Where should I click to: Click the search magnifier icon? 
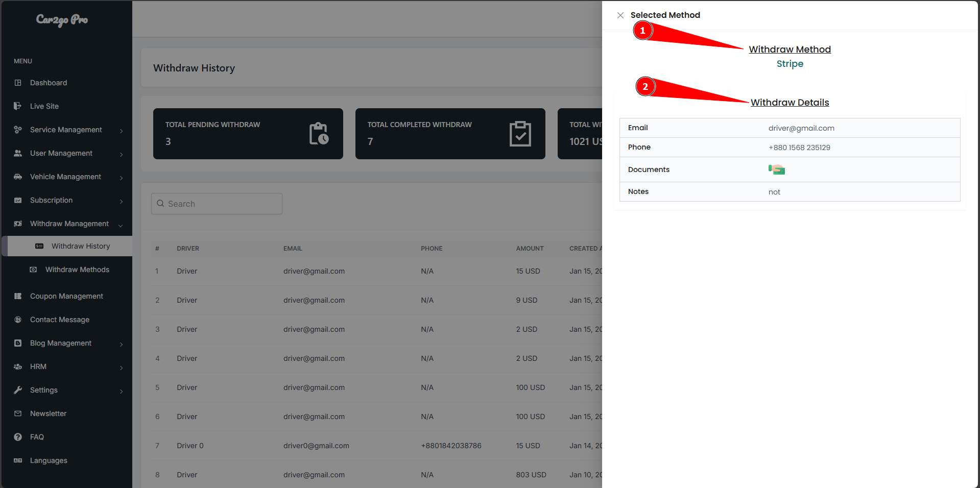[x=160, y=203]
